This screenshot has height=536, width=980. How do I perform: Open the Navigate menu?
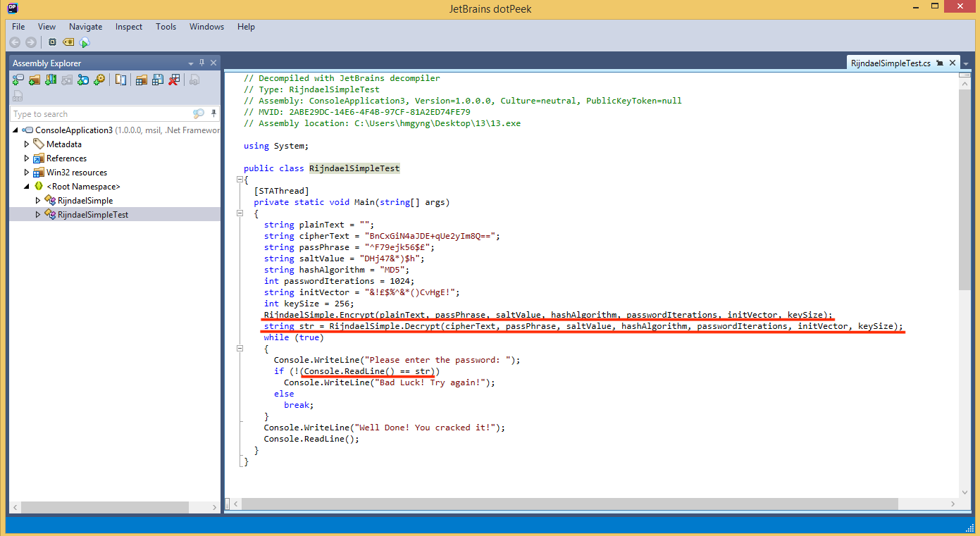(86, 26)
